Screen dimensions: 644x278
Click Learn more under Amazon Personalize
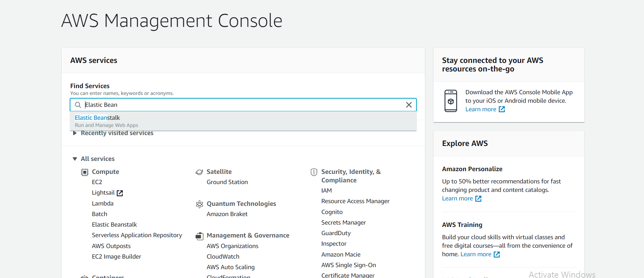(458, 198)
